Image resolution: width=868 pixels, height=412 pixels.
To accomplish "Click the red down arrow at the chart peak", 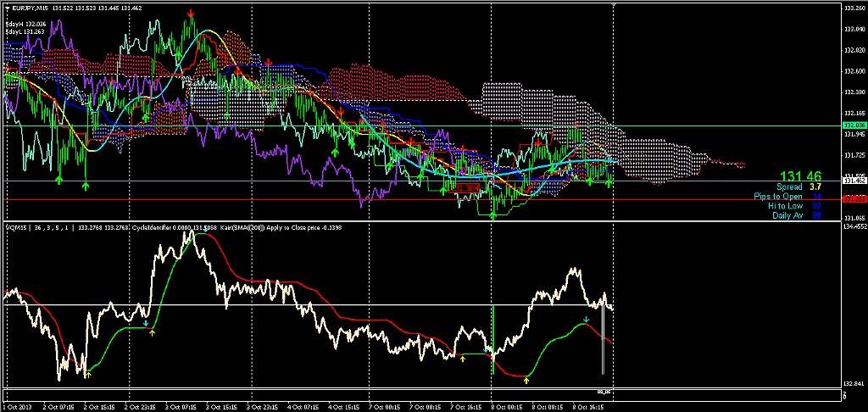I will (x=191, y=12).
